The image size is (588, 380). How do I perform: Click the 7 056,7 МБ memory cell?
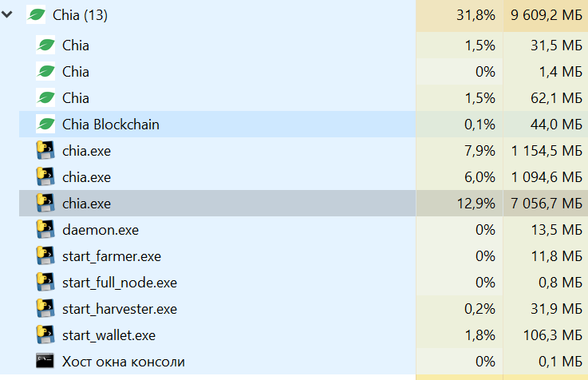(x=547, y=204)
